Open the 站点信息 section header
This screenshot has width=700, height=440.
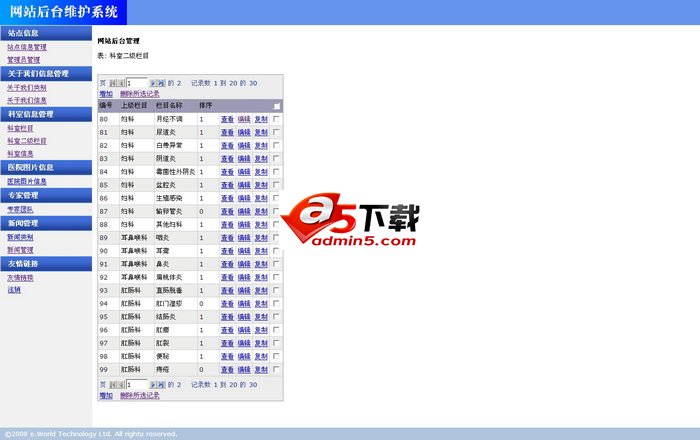[x=46, y=33]
